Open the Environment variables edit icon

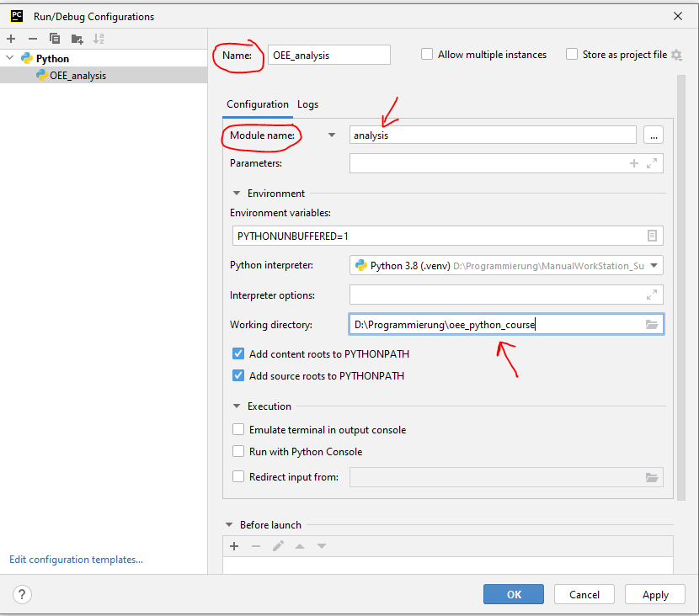pos(652,236)
